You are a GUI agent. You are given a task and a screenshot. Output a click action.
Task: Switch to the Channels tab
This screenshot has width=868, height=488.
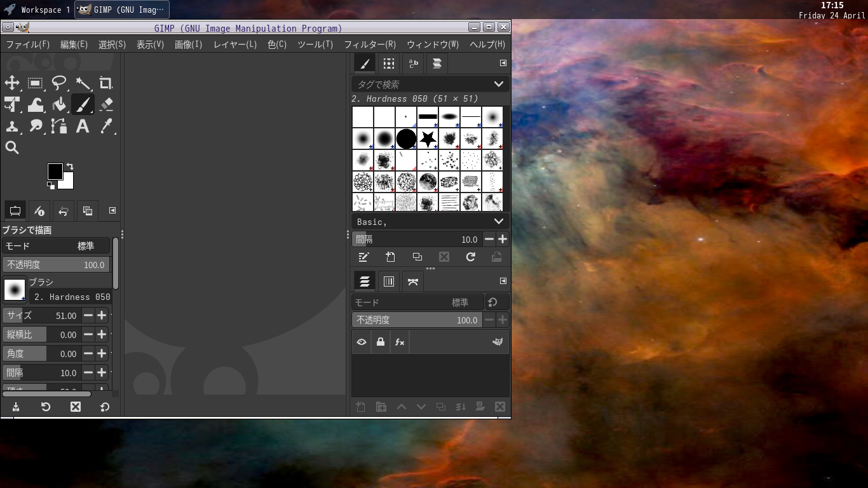389,281
